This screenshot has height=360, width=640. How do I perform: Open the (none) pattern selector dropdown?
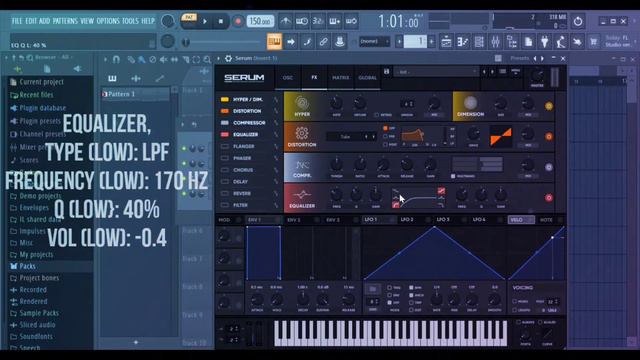click(x=374, y=41)
